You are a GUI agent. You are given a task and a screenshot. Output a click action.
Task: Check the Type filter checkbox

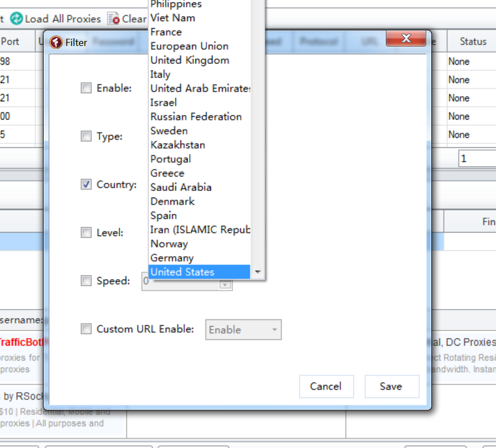coord(86,136)
